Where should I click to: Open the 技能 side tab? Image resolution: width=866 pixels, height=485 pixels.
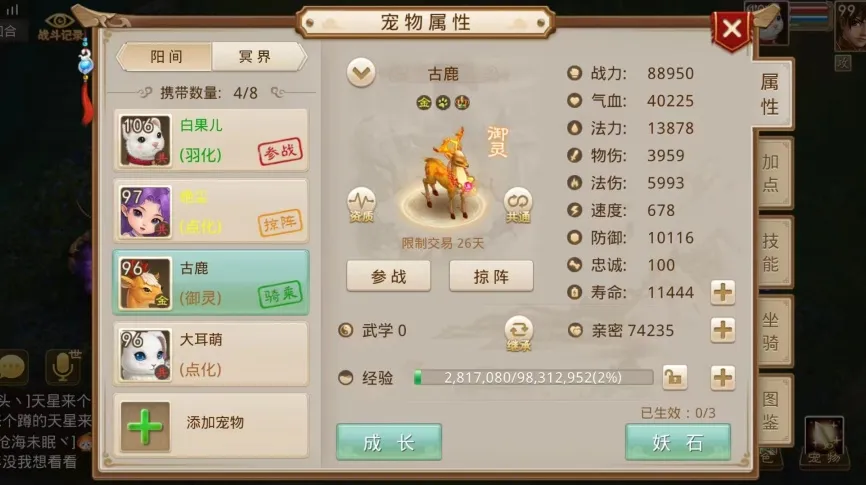pyautogui.click(x=772, y=252)
